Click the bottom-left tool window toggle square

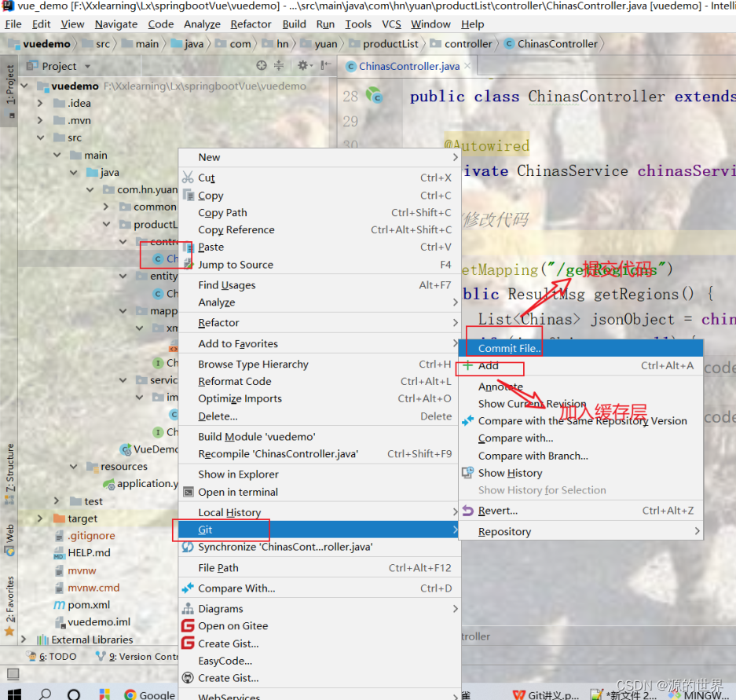13,674
